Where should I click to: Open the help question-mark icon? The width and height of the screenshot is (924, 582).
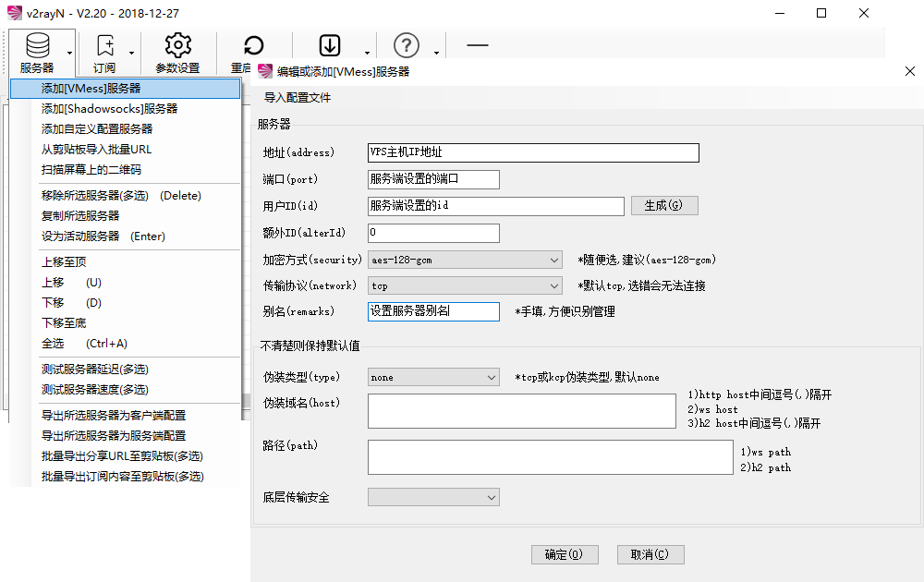[406, 45]
